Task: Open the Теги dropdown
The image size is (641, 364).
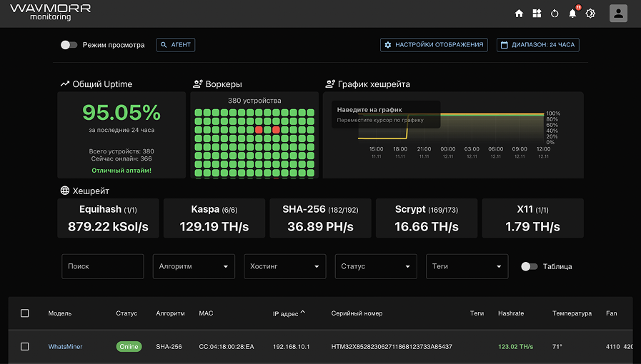Action: tap(467, 266)
